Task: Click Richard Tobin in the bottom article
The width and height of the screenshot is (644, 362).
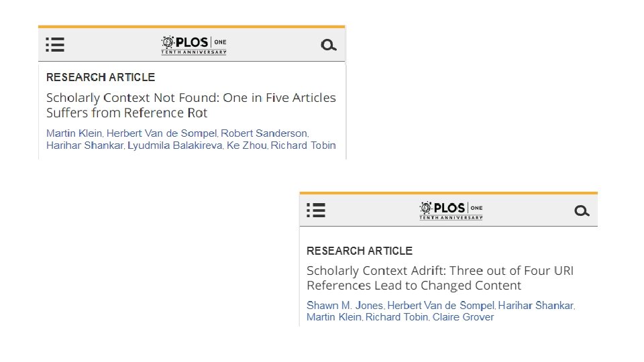Action: pos(397,317)
